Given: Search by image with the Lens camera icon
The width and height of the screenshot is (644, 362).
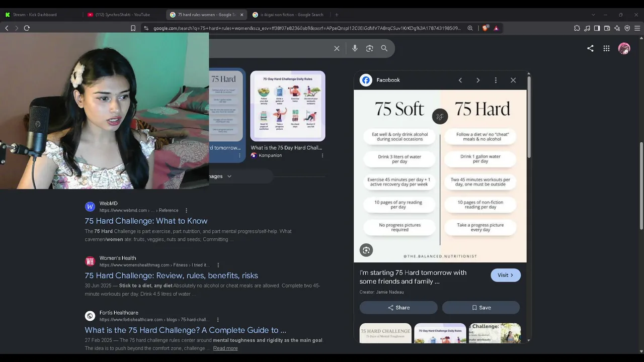Looking at the screenshot, I should coord(370,48).
